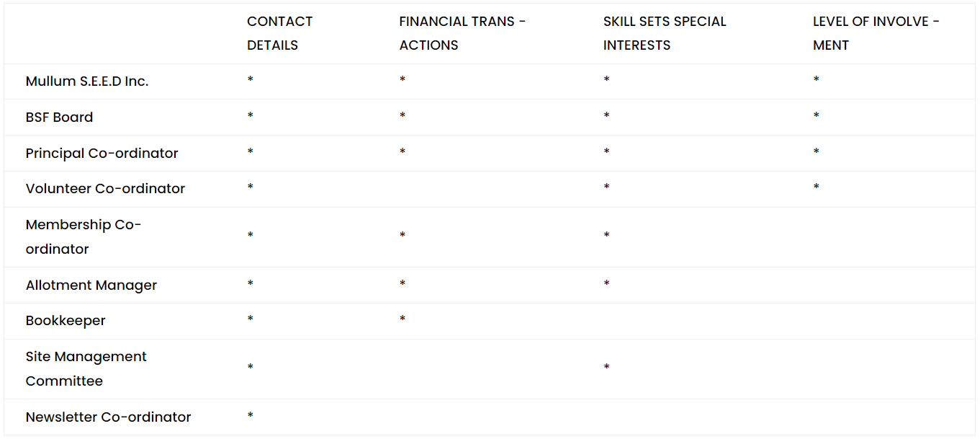The width and height of the screenshot is (980, 439).
Task: Select the BSF Board row label
Action: pyautogui.click(x=59, y=117)
